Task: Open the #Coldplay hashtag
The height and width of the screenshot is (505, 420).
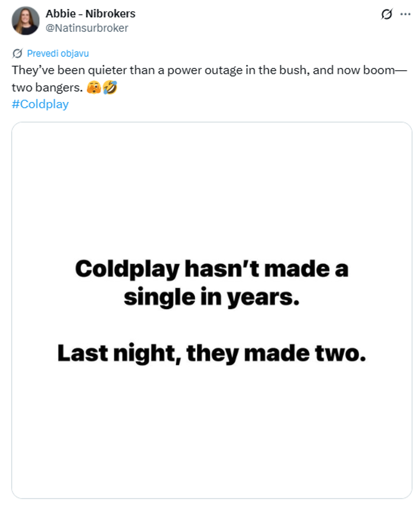Action: pyautogui.click(x=40, y=104)
